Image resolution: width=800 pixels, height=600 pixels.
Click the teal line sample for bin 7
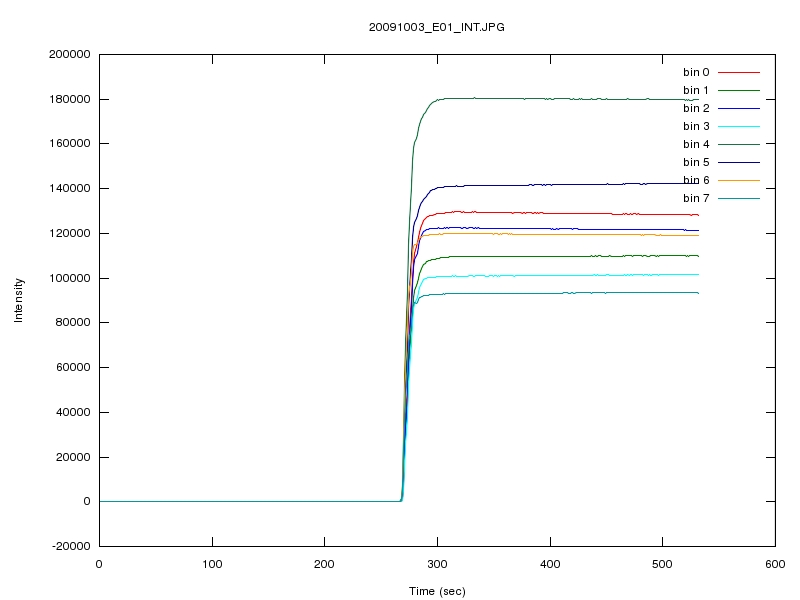pos(739,198)
